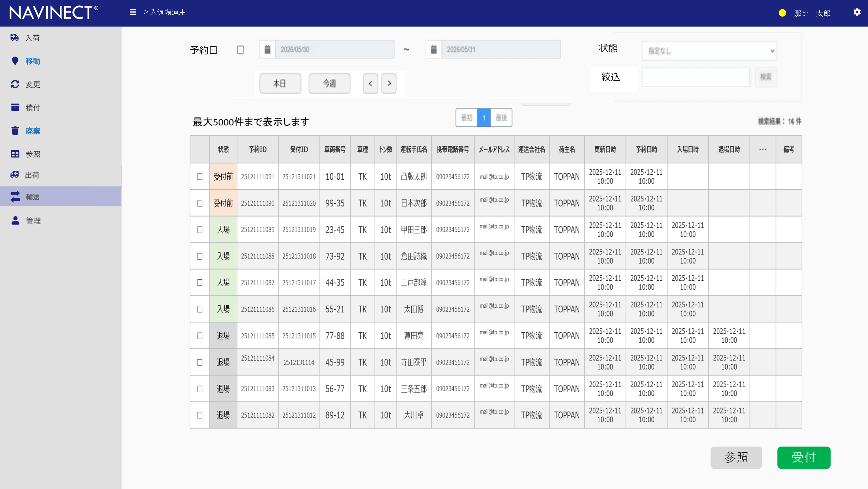The height and width of the screenshot is (489, 868).
Task: Check row with 予約ID 25121111090
Action: pyautogui.click(x=200, y=203)
